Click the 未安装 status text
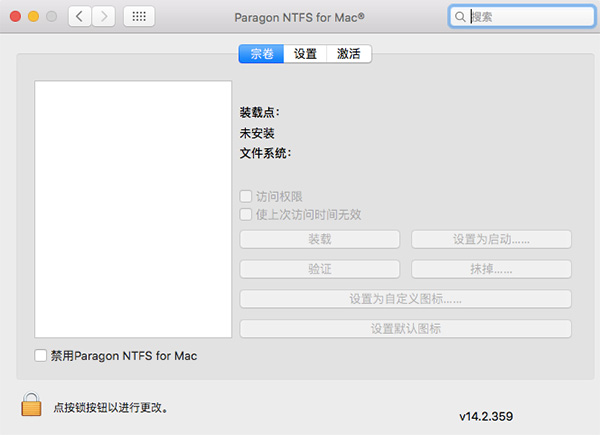 tap(257, 133)
